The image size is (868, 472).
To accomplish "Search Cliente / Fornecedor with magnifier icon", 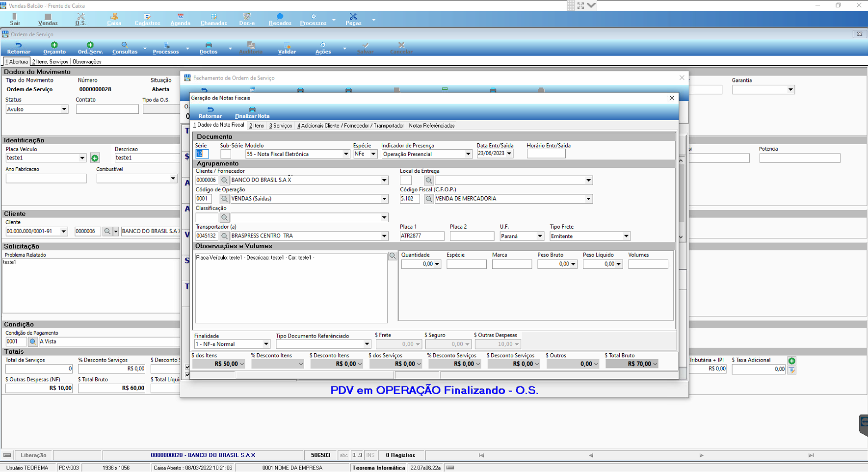I will [224, 181].
